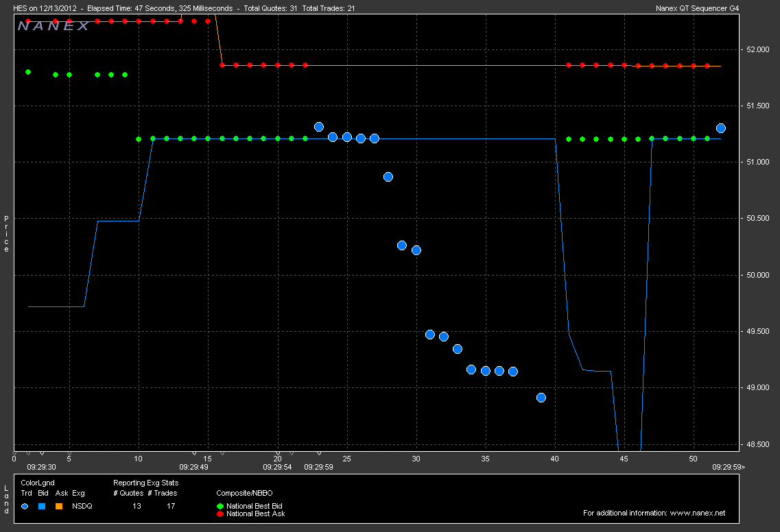Click the first green bid dot at sequence 0
Screen dimensions: 780x532
coord(28,72)
